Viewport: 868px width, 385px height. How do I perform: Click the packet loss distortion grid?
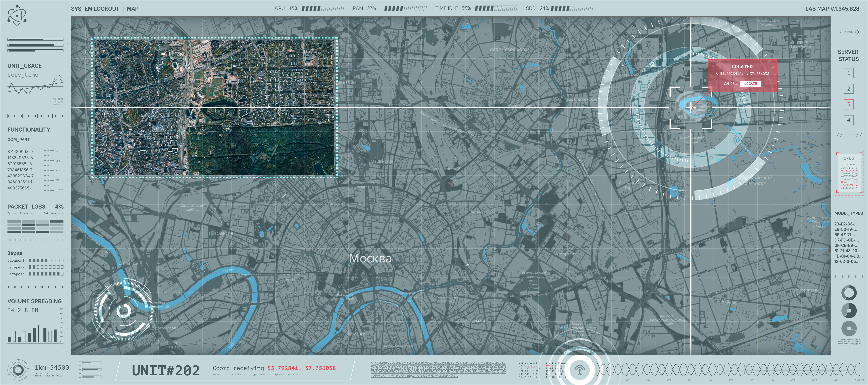35,227
